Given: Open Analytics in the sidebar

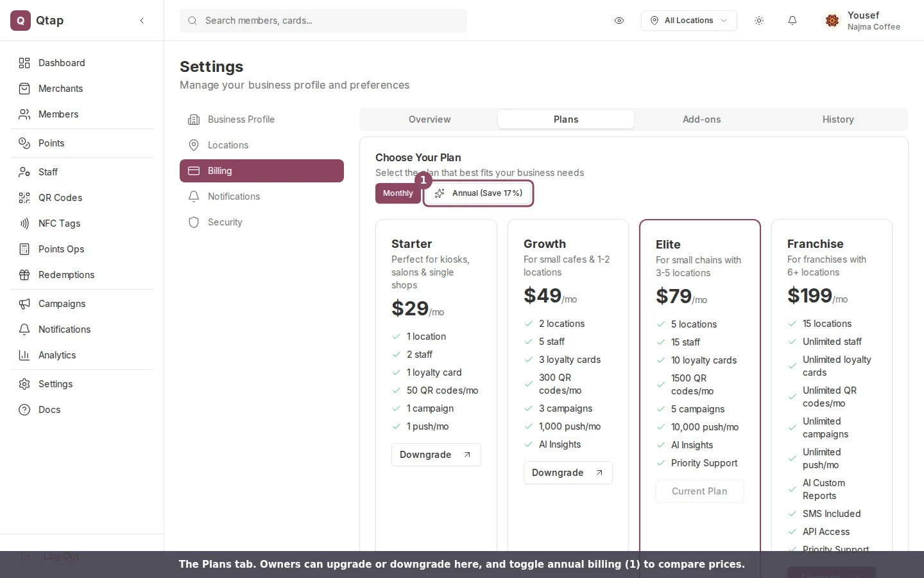Looking at the screenshot, I should (x=81, y=355).
